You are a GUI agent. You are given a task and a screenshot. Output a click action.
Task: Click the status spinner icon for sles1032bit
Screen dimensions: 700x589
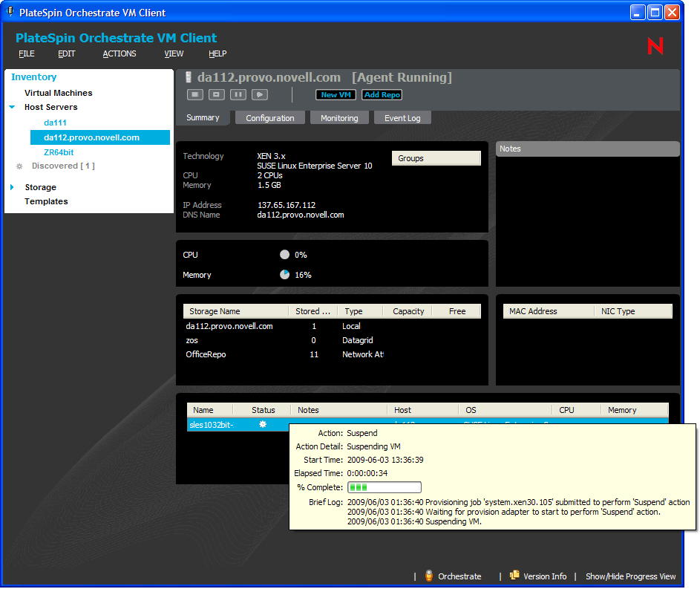coord(263,424)
